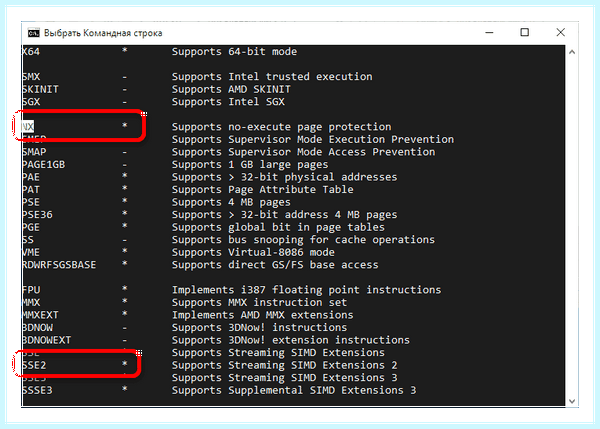Close the Командная строка window
600x429 pixels.
point(561,33)
